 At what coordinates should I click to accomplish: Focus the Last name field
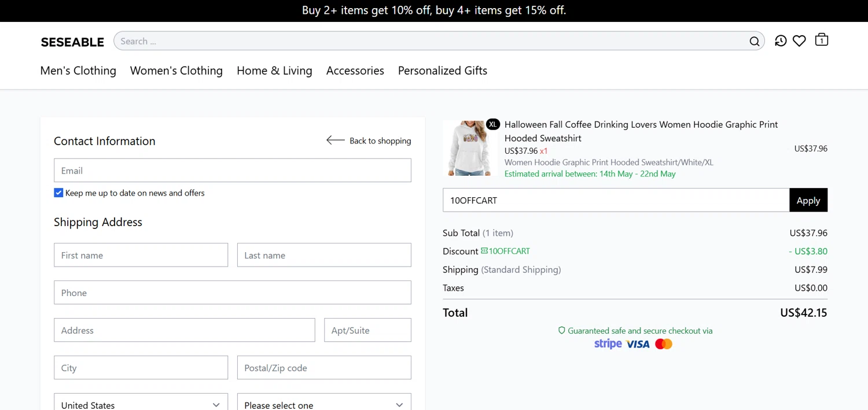pyautogui.click(x=324, y=255)
